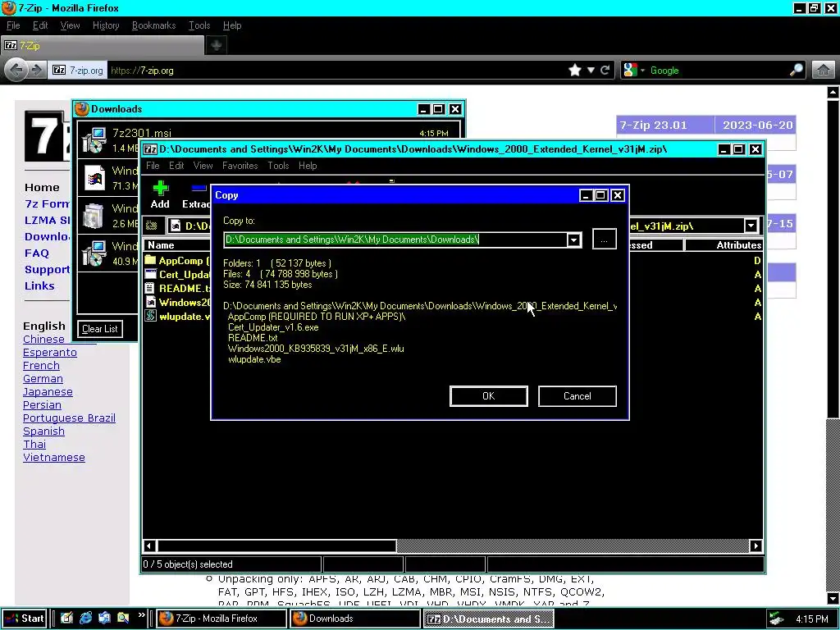The width and height of the screenshot is (840, 630).
Task: Click the first quick launch desktop icon
Action: pyautogui.click(x=67, y=619)
